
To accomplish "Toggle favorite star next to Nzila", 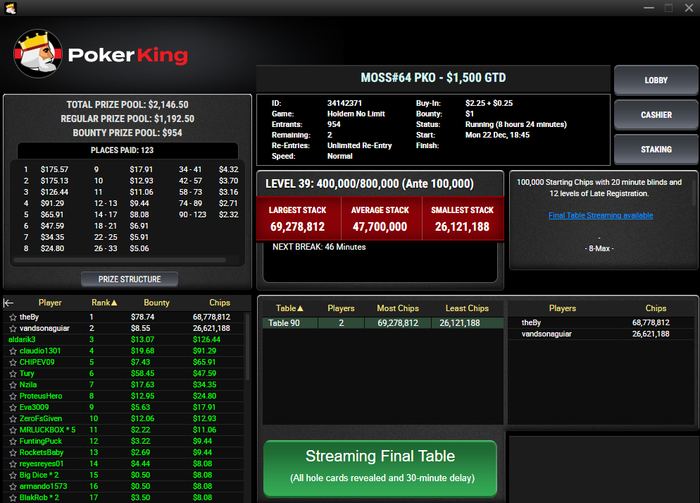I will point(13,385).
